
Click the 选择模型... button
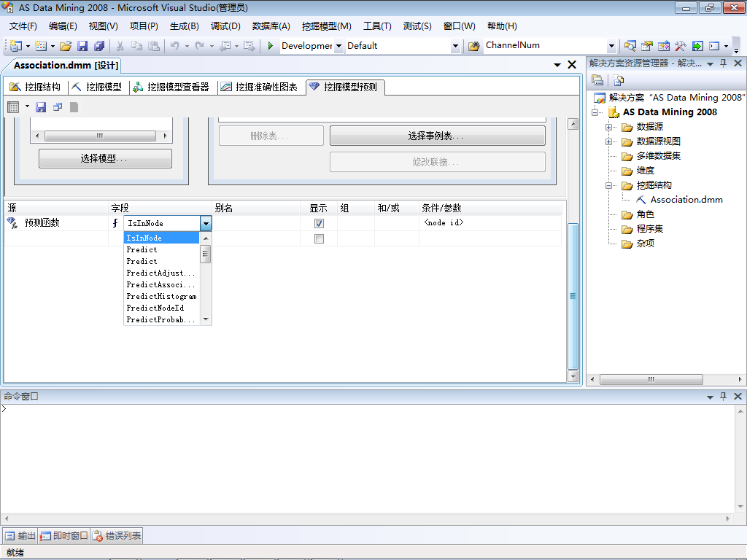(105, 158)
